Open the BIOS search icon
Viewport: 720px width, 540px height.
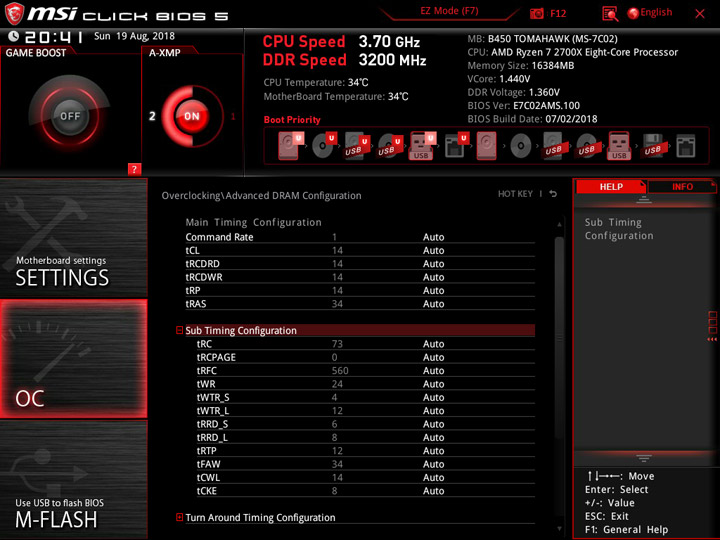pyautogui.click(x=610, y=14)
